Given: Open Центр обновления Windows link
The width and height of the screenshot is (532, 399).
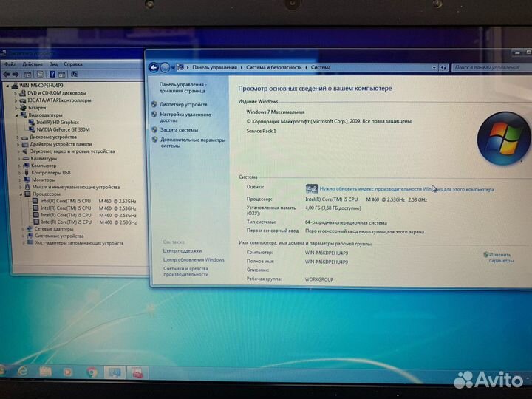Looking at the screenshot, I should 194,260.
